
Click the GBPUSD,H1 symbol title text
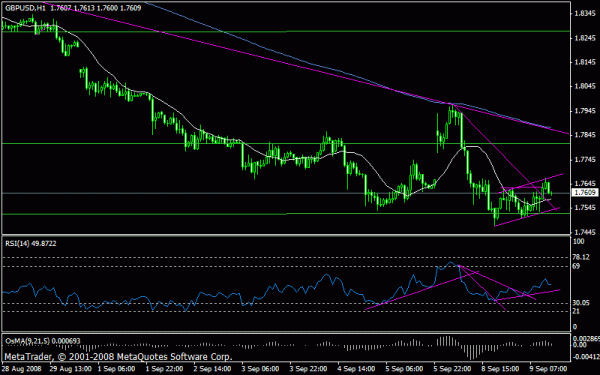coord(25,8)
